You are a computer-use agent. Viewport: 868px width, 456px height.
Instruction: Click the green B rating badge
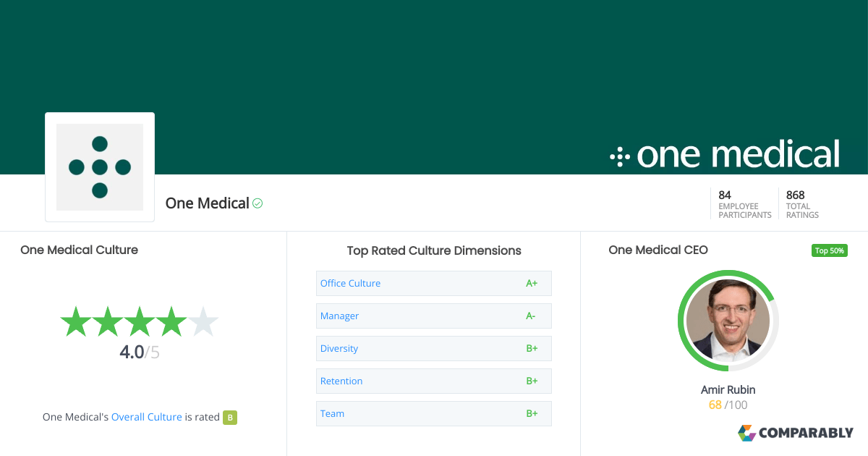pos(230,418)
